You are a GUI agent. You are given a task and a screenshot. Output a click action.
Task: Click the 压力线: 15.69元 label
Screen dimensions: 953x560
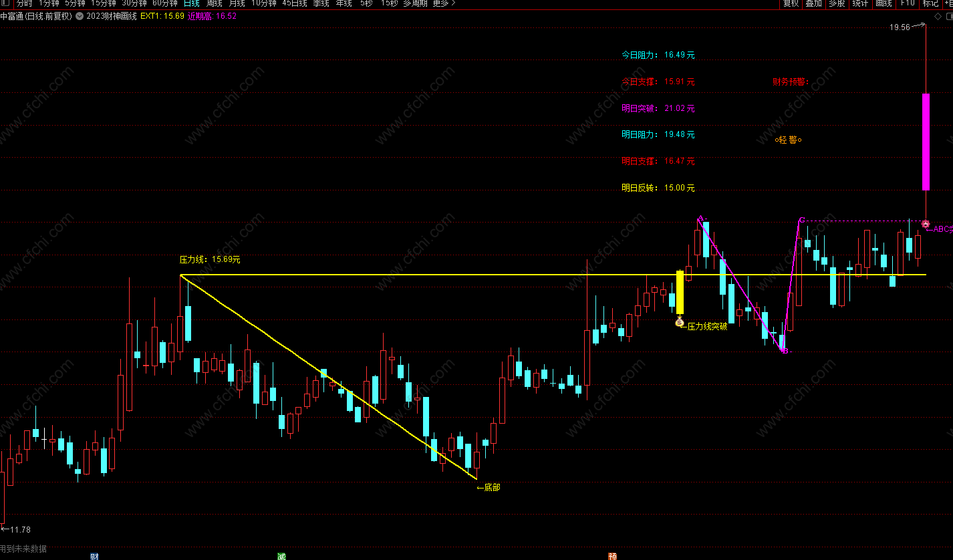(210, 259)
